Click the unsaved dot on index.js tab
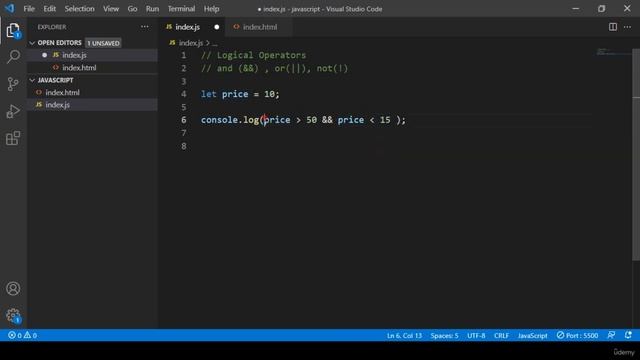 click(217, 27)
